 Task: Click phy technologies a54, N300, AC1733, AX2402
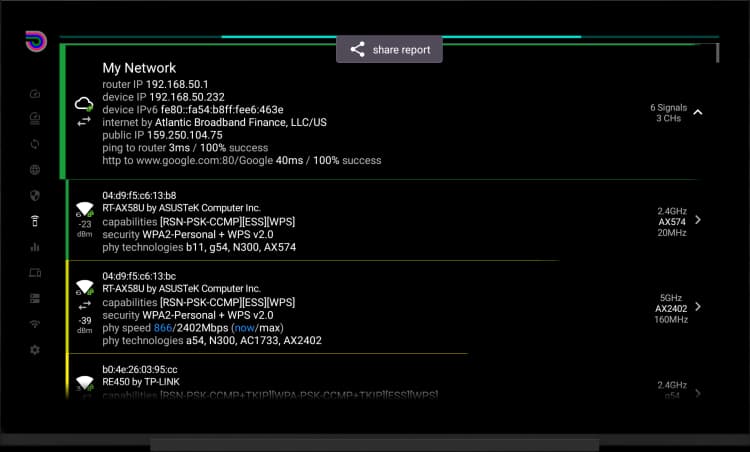[x=212, y=341]
